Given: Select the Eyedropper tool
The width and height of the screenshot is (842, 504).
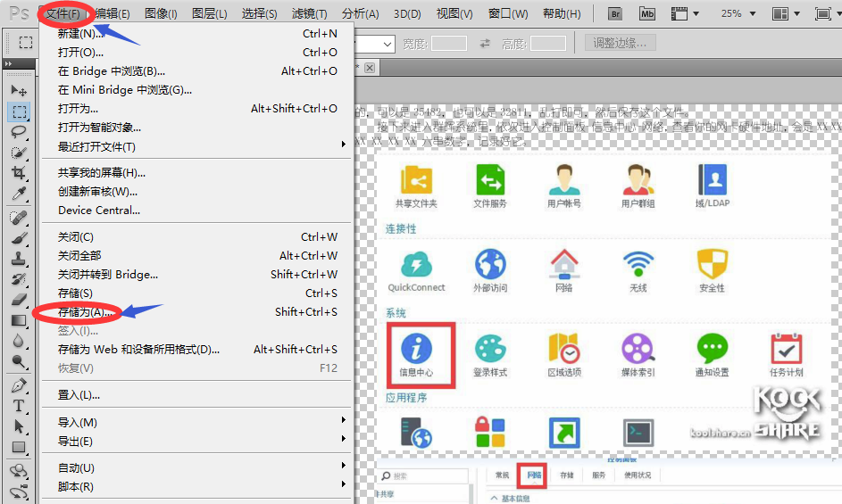Looking at the screenshot, I should click(18, 194).
